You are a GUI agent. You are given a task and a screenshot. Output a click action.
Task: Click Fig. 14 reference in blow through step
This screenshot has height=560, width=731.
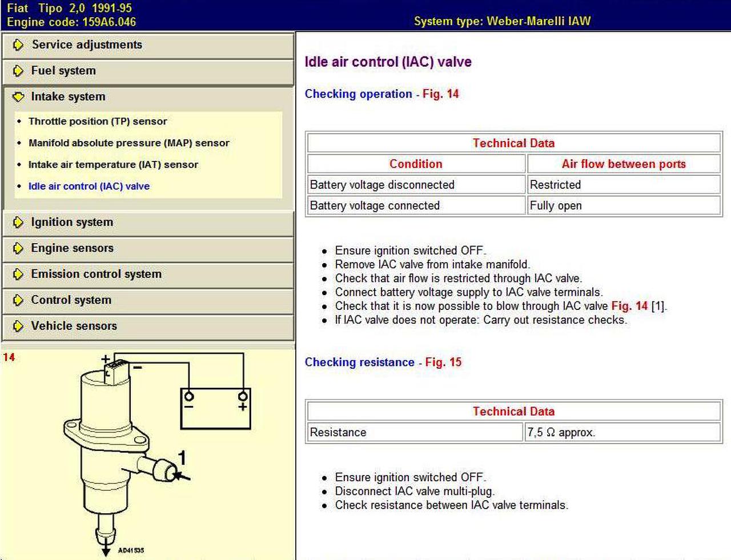[629, 306]
